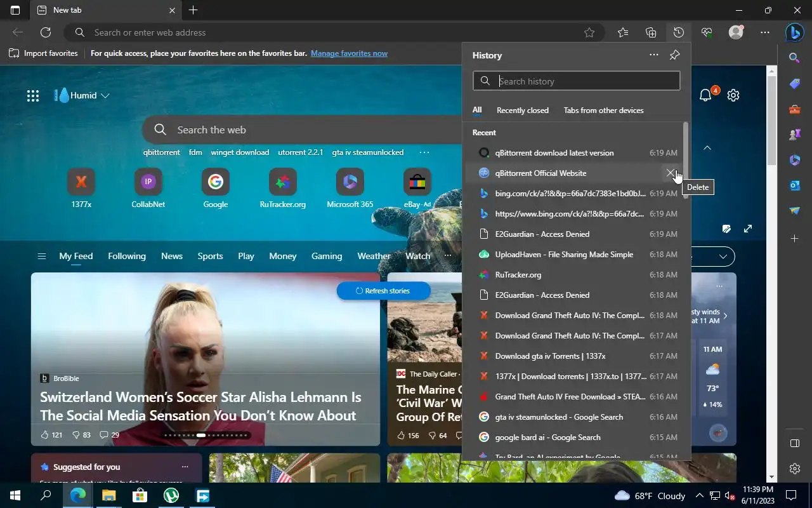This screenshot has height=508, width=812.
Task: Open sidebar Shopping tag icon
Action: pos(794,83)
